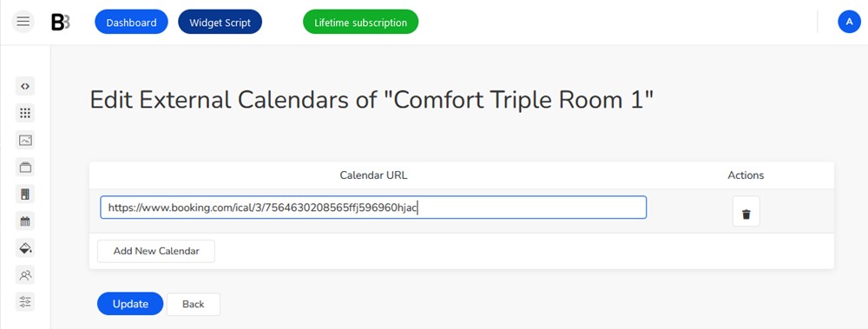Save changes with the Update button
Screen dimensions: 868x329
coord(130,304)
